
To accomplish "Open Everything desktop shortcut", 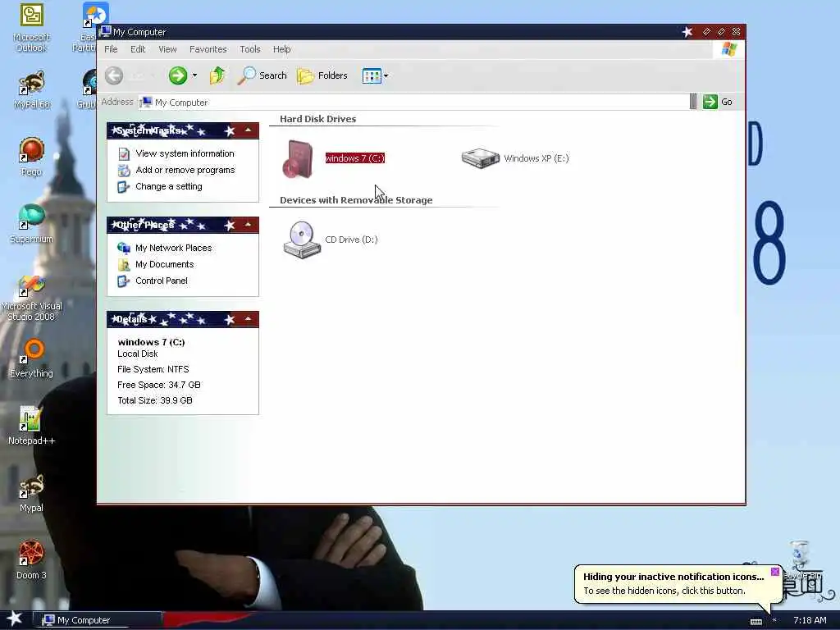I will tap(31, 359).
